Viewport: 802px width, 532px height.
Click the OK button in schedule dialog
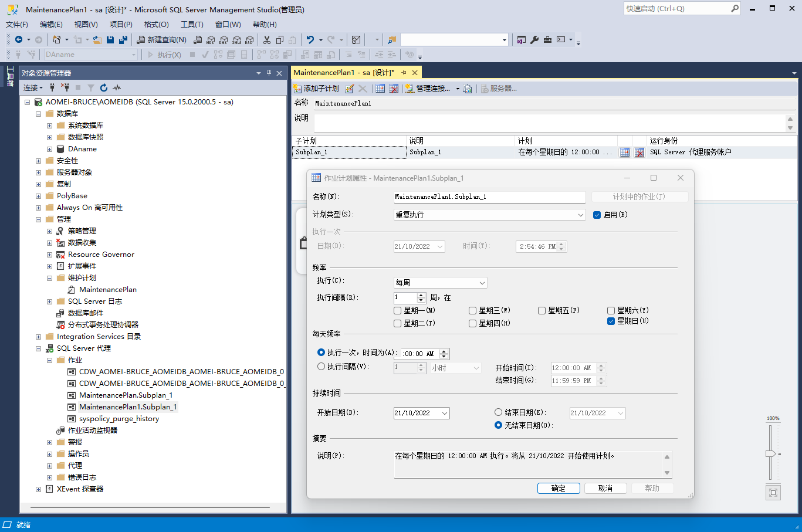559,488
